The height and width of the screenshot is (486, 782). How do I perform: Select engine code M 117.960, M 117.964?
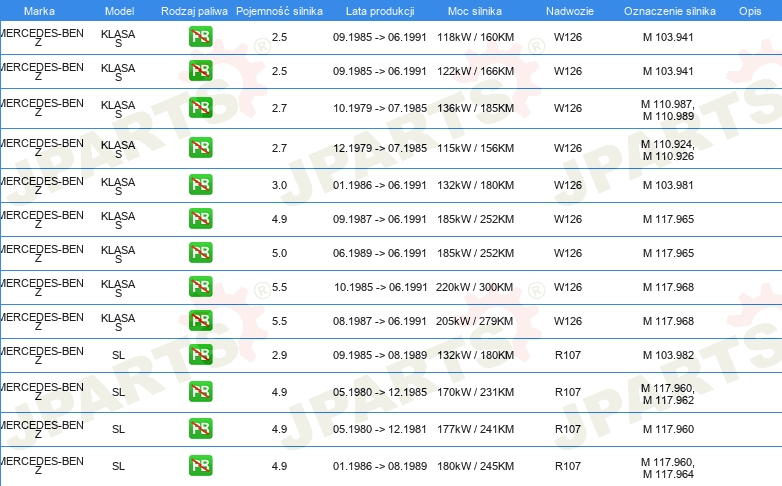coord(668,468)
